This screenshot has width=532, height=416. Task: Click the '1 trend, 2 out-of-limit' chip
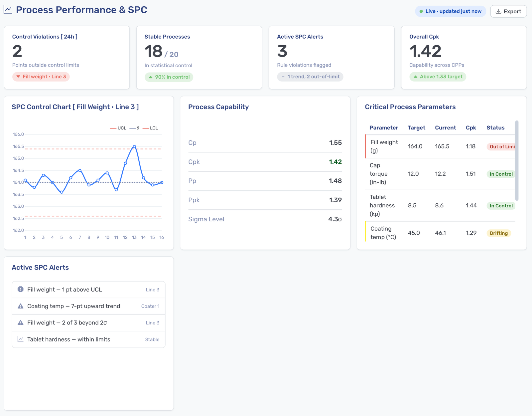(x=310, y=77)
